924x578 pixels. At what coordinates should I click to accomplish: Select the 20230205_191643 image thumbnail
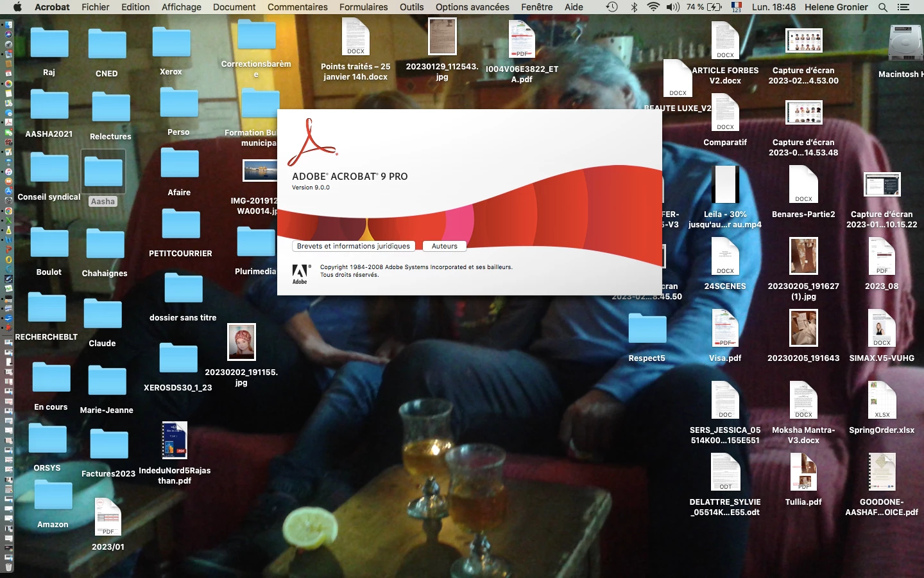(803, 328)
